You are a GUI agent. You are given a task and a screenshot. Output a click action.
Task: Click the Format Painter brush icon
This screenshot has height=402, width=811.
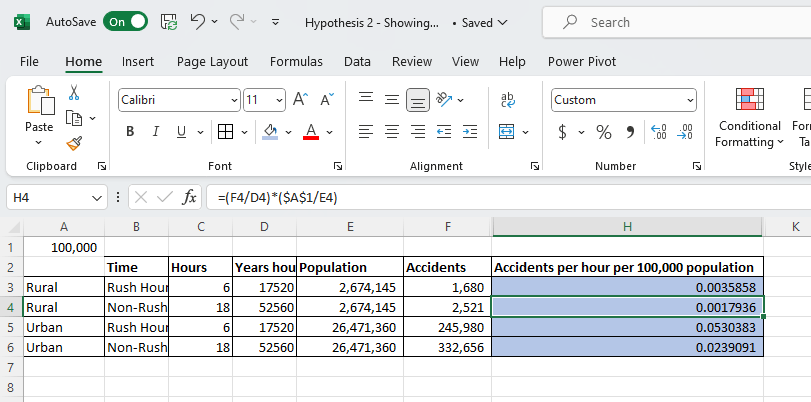[74, 143]
